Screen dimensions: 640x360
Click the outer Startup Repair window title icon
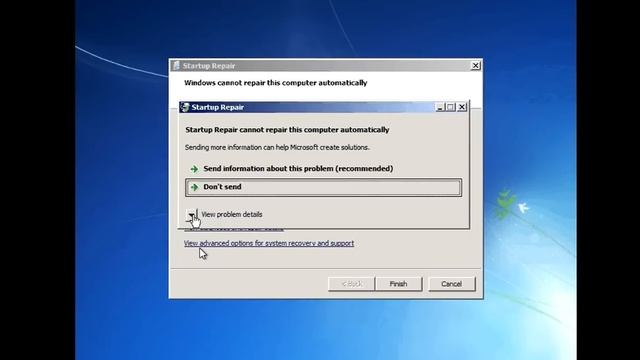pos(176,66)
